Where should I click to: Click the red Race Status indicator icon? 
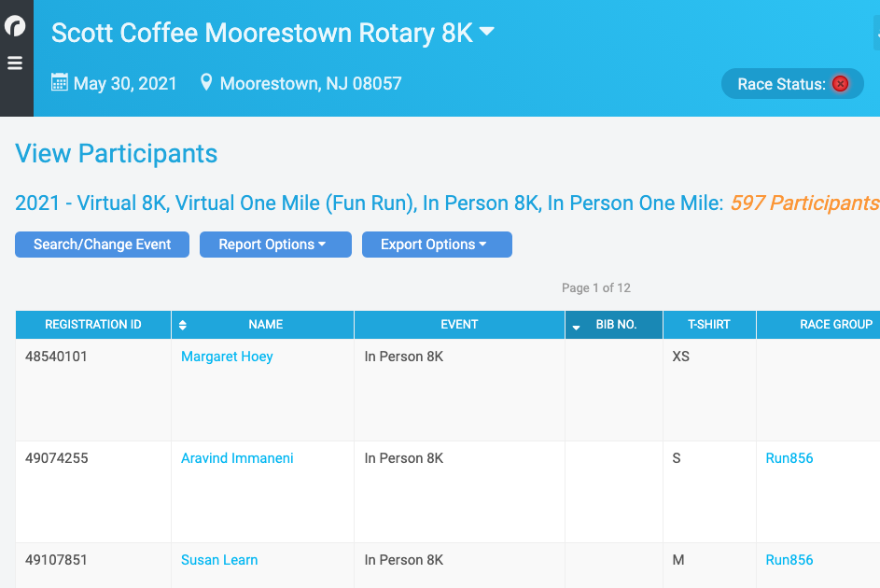[x=840, y=84]
